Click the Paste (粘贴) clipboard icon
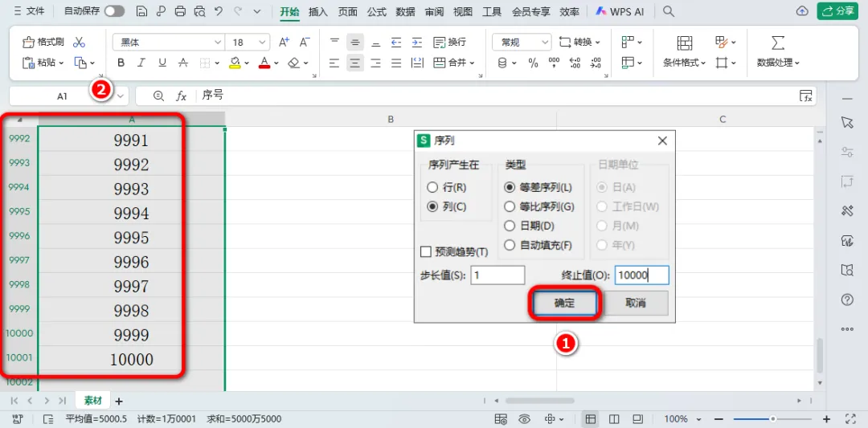The width and height of the screenshot is (868, 428). coord(28,63)
